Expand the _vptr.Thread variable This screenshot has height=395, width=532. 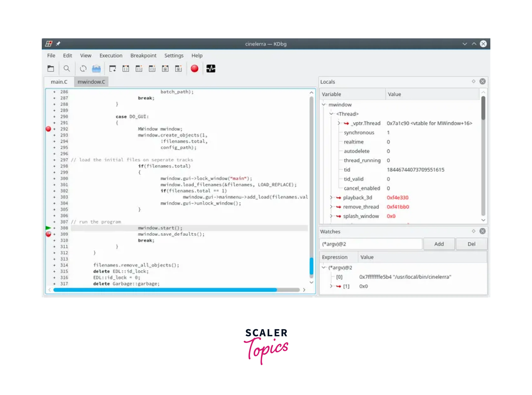pos(339,123)
